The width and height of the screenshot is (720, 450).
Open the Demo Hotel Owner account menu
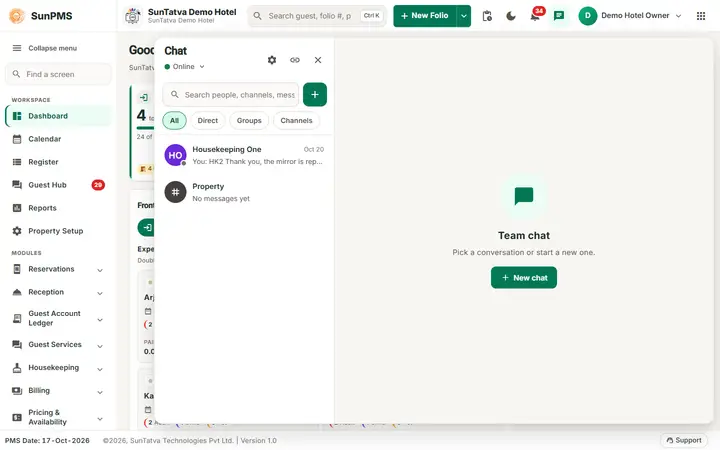(630, 16)
